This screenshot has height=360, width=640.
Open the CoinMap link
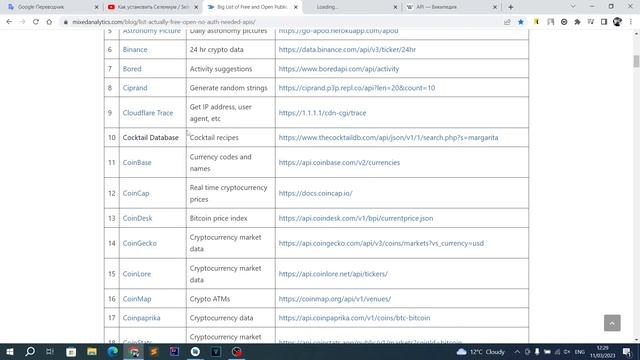(137, 299)
